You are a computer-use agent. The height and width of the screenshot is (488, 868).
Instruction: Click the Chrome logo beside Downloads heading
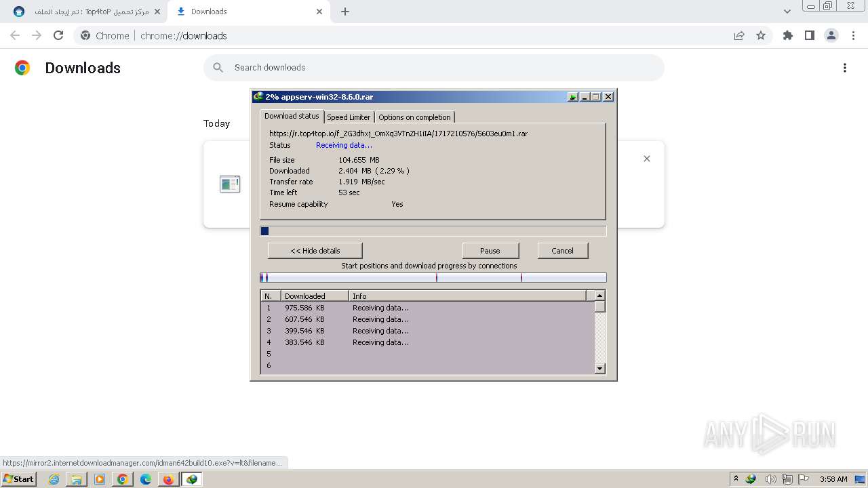[x=22, y=68]
